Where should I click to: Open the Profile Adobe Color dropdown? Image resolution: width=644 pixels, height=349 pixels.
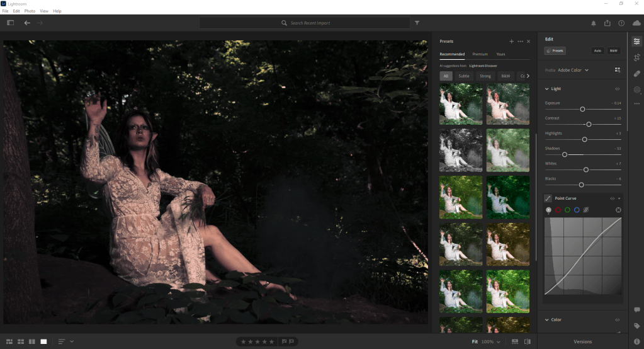point(573,70)
